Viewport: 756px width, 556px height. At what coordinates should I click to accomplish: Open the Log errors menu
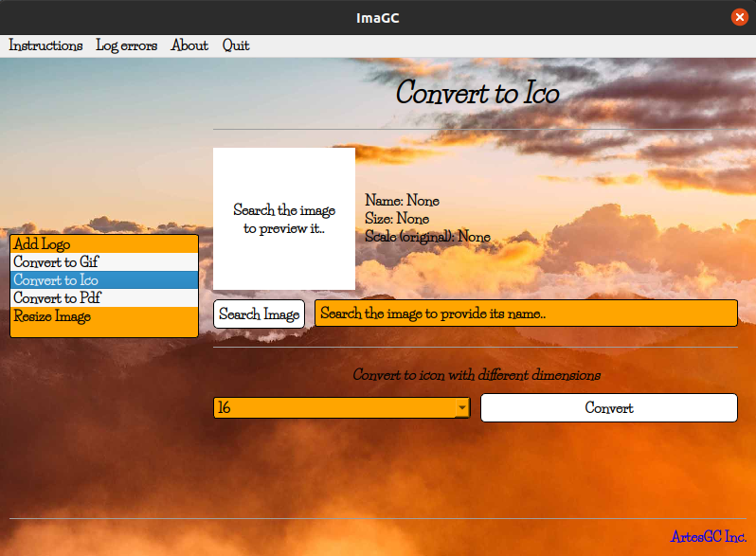pos(126,45)
